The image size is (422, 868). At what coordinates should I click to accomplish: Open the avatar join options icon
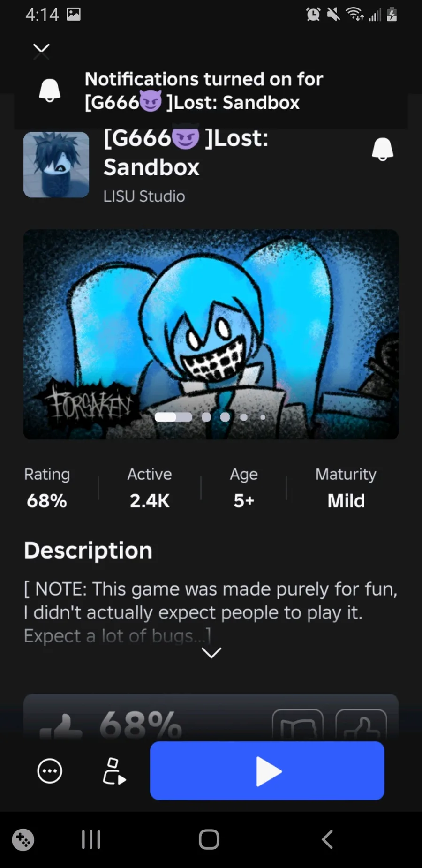114,771
